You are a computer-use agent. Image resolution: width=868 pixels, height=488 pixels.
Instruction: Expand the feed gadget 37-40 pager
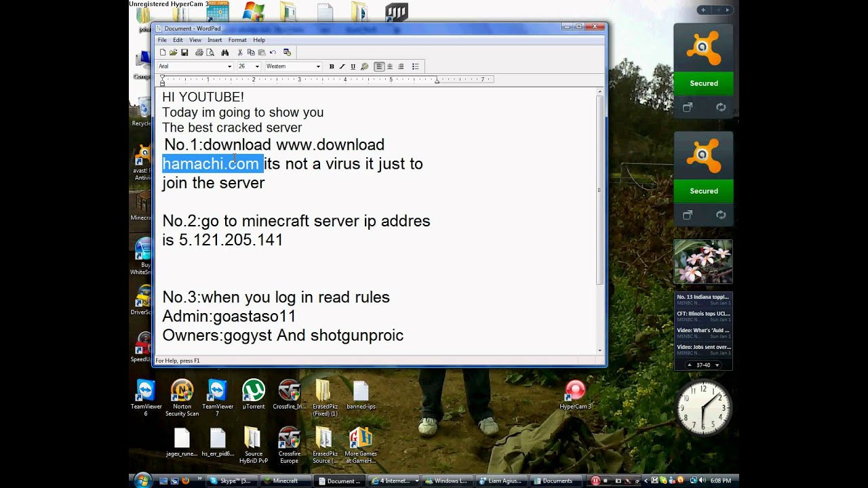pos(703,365)
